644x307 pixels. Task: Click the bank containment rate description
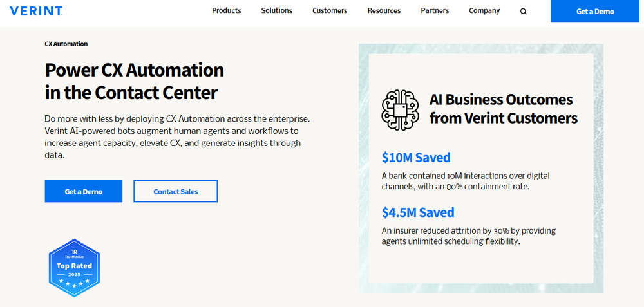466,181
